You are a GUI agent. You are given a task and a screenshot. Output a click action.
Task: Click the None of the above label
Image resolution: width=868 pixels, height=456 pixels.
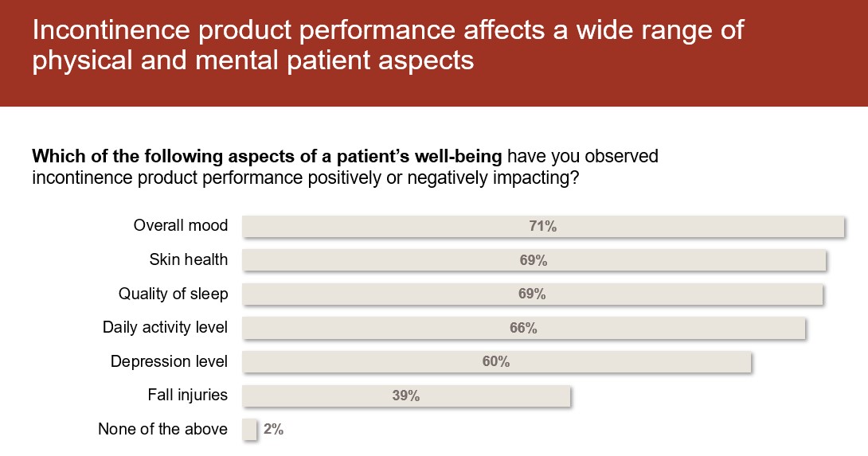coord(162,430)
